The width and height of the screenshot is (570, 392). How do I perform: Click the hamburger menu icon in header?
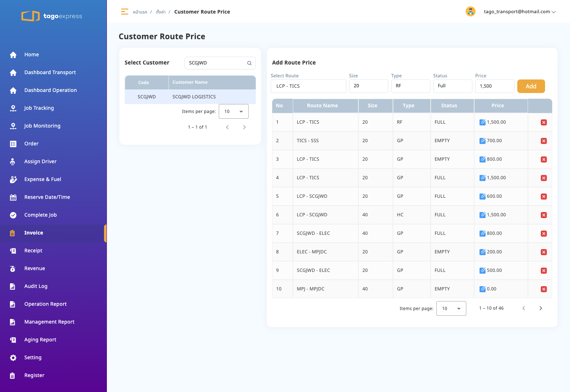click(x=124, y=12)
